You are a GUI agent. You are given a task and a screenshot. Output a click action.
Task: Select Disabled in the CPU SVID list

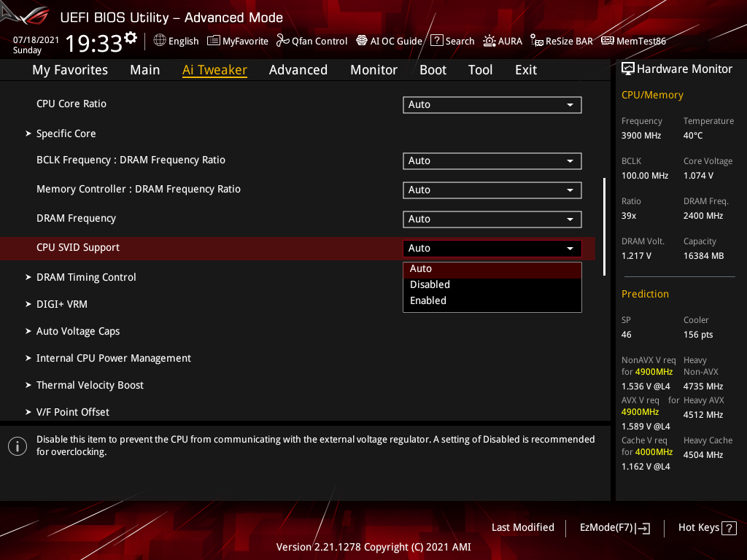point(429,284)
